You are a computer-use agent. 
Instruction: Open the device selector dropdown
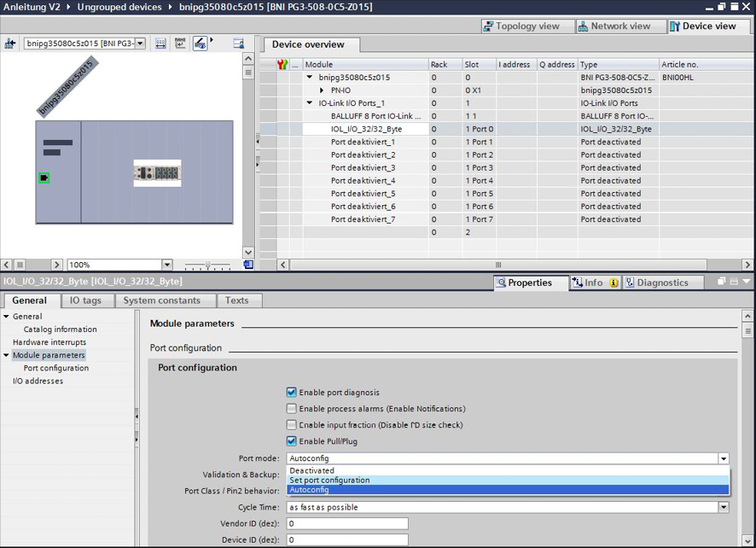(140, 44)
